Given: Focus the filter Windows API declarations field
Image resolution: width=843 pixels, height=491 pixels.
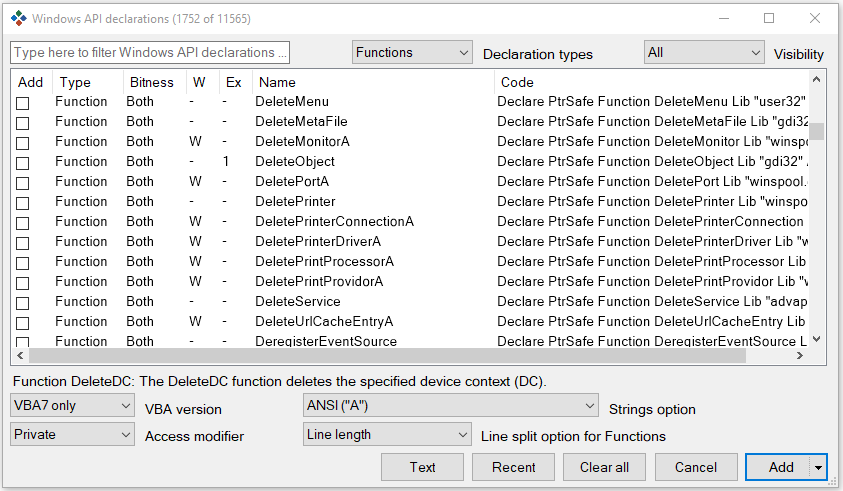Looking at the screenshot, I should click(x=150, y=52).
